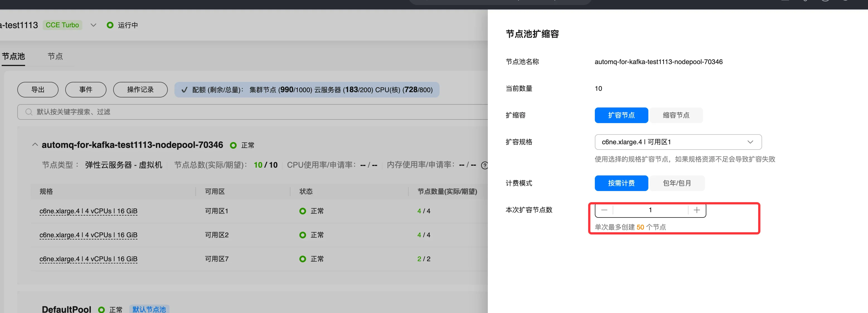Click DefaultPool green status icon
This screenshot has width=868, height=313.
click(x=101, y=309)
